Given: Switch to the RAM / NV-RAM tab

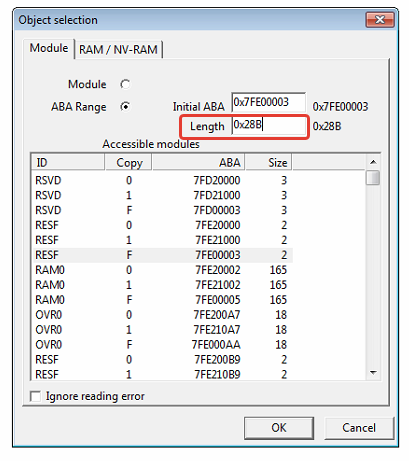Looking at the screenshot, I should [118, 50].
